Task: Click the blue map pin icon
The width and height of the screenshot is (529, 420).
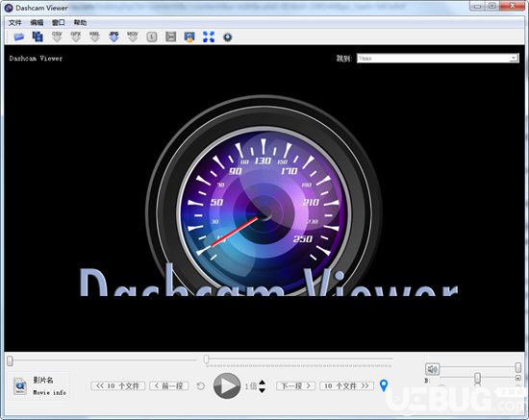Action: point(384,385)
